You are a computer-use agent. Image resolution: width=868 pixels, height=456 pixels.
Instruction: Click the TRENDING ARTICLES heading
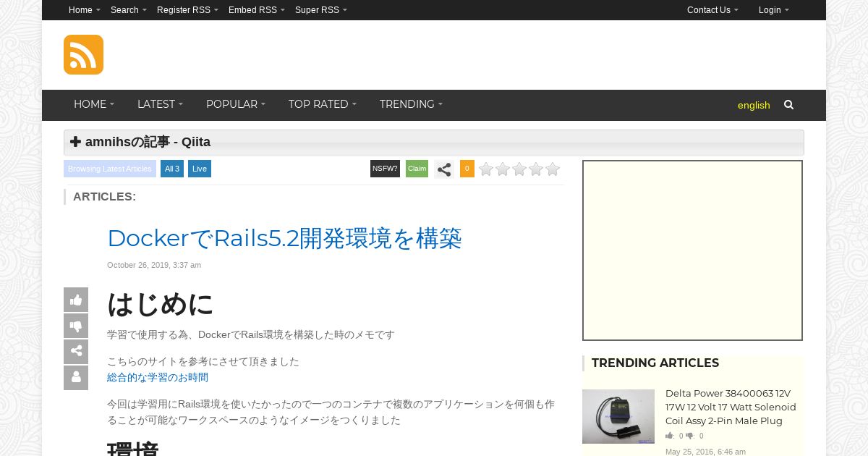tap(655, 363)
